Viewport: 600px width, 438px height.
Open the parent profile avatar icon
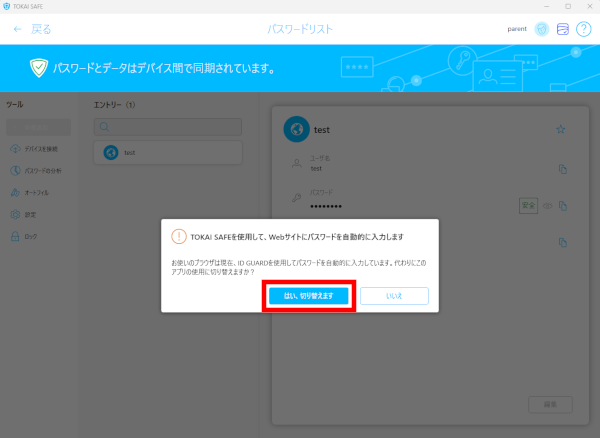coord(541,29)
